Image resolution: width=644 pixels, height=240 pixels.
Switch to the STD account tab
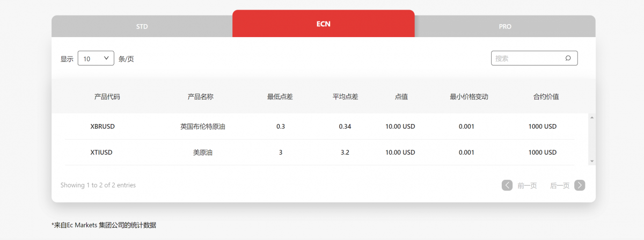[142, 26]
